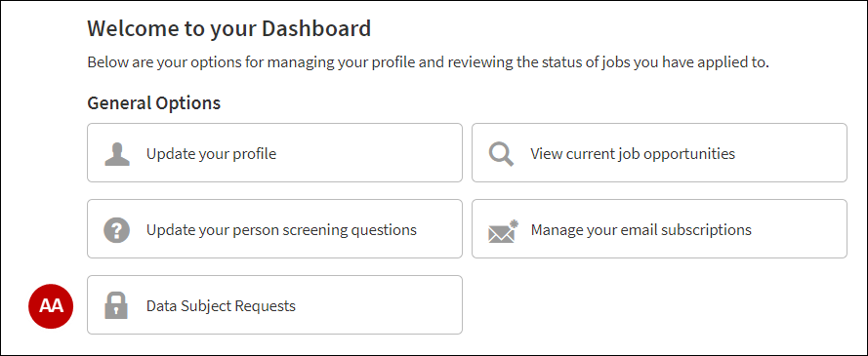Click the star on the envelope icon
868x356 pixels.
click(x=515, y=223)
